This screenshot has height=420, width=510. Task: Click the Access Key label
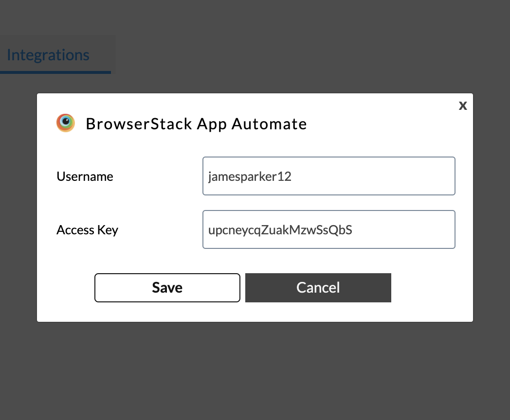tap(87, 230)
